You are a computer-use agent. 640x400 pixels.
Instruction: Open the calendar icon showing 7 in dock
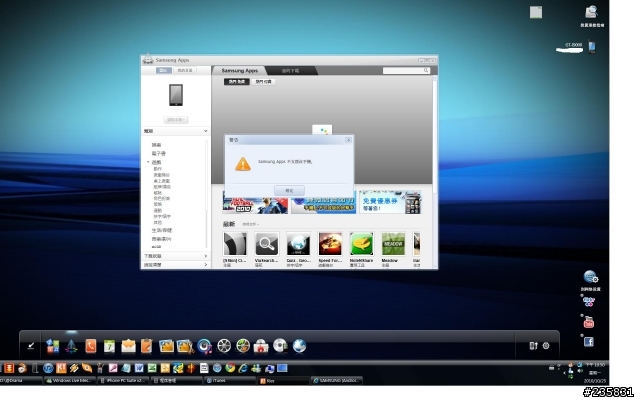109,346
